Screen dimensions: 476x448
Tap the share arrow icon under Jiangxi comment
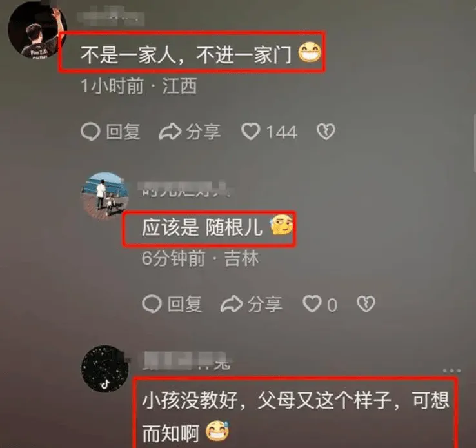[170, 132]
